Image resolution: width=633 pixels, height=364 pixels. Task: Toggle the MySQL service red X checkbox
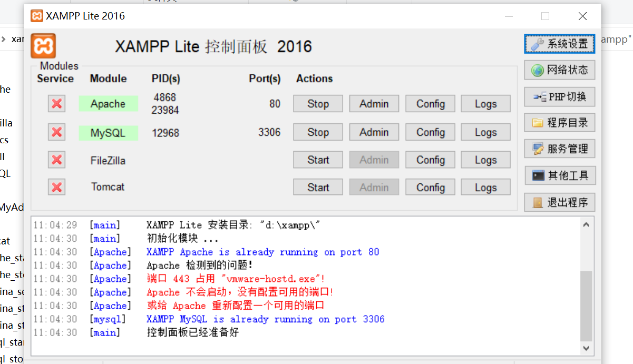click(56, 132)
